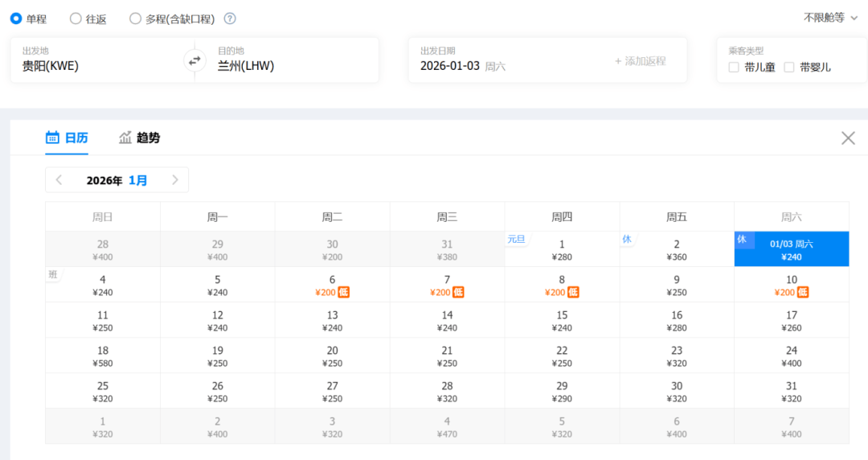The width and height of the screenshot is (868, 460).
Task: Click the trend chart icon beside 趋势
Action: pyautogui.click(x=125, y=138)
